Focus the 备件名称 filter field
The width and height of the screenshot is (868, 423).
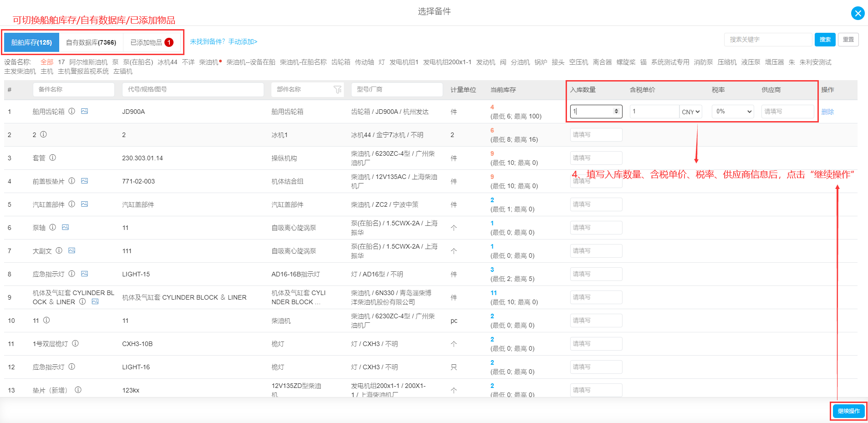point(74,90)
